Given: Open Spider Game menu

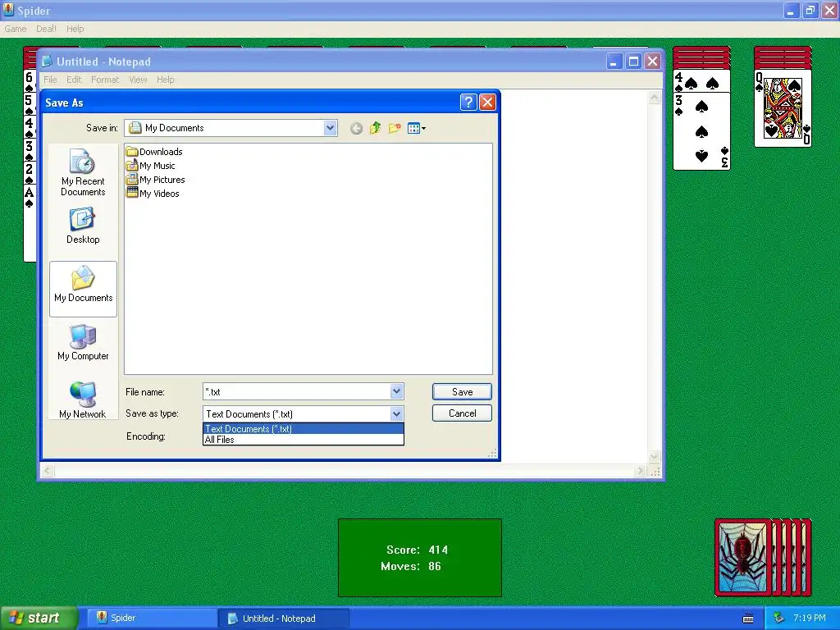Looking at the screenshot, I should tap(16, 29).
